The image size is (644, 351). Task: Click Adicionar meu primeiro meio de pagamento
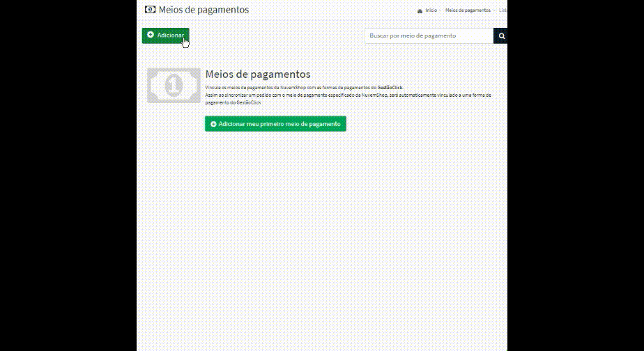point(275,123)
